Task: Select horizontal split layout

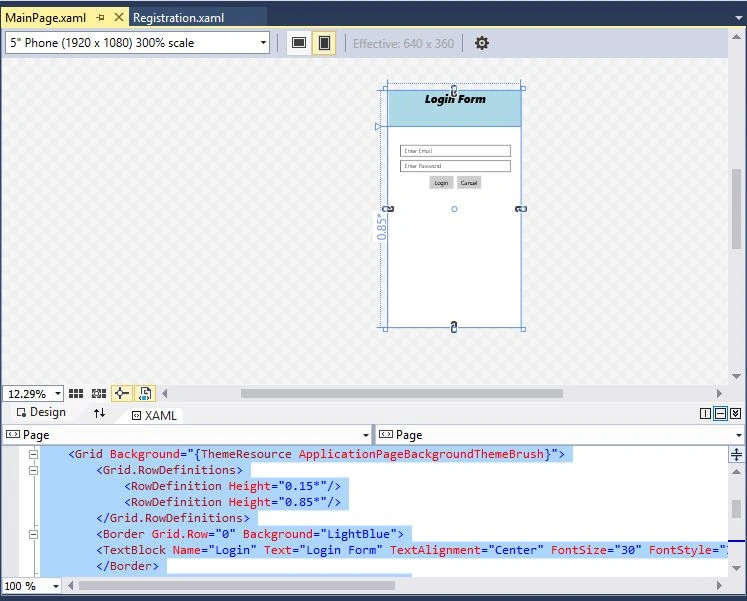Action: [720, 413]
